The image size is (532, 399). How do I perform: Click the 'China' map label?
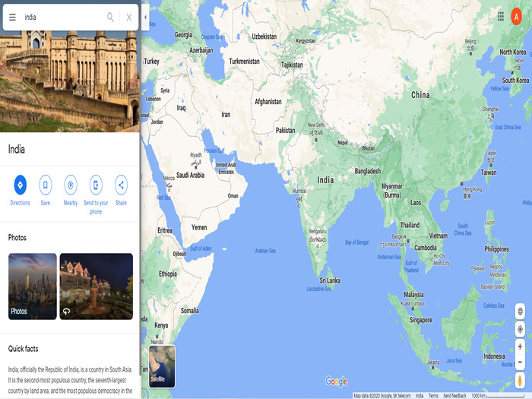click(x=420, y=95)
